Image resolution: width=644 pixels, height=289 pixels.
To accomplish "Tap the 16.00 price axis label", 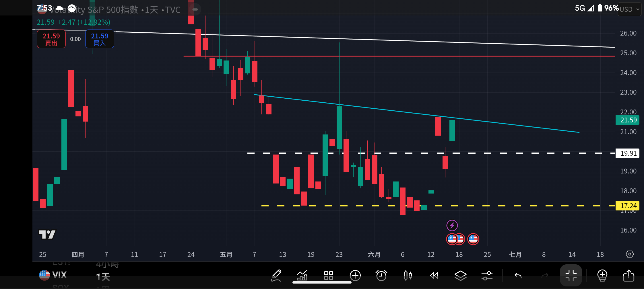I will click(x=628, y=230).
